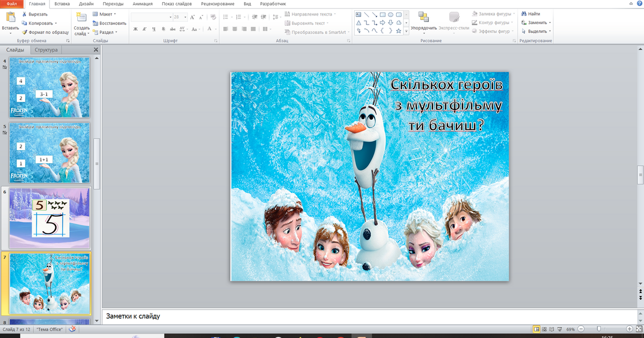Screen dimensions: 644x338
Task: Click Найти to find text
Action: (x=530, y=14)
